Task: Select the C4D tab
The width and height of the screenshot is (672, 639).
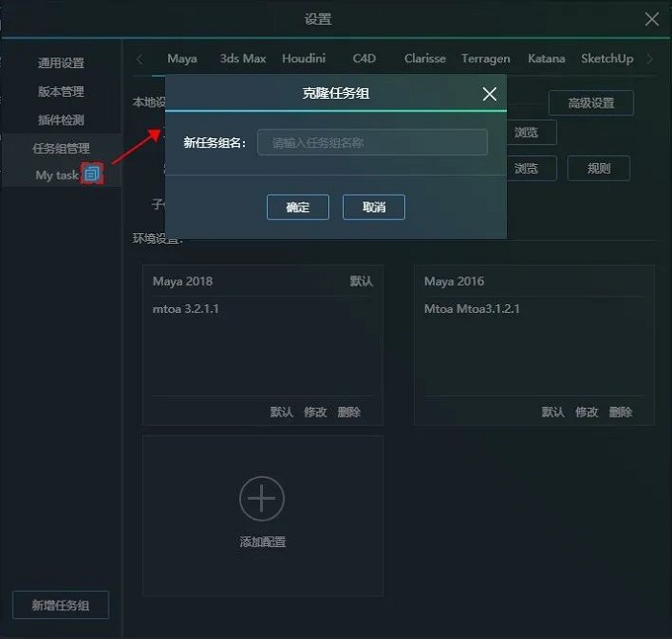Action: pos(364,59)
